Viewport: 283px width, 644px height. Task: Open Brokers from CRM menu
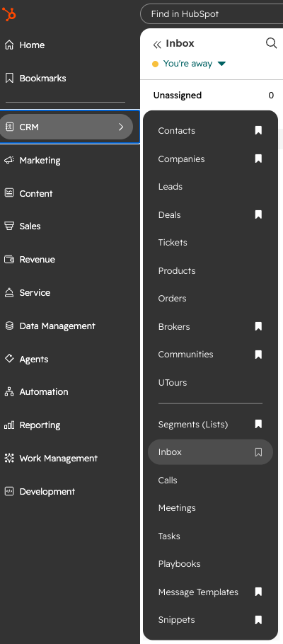(x=174, y=326)
